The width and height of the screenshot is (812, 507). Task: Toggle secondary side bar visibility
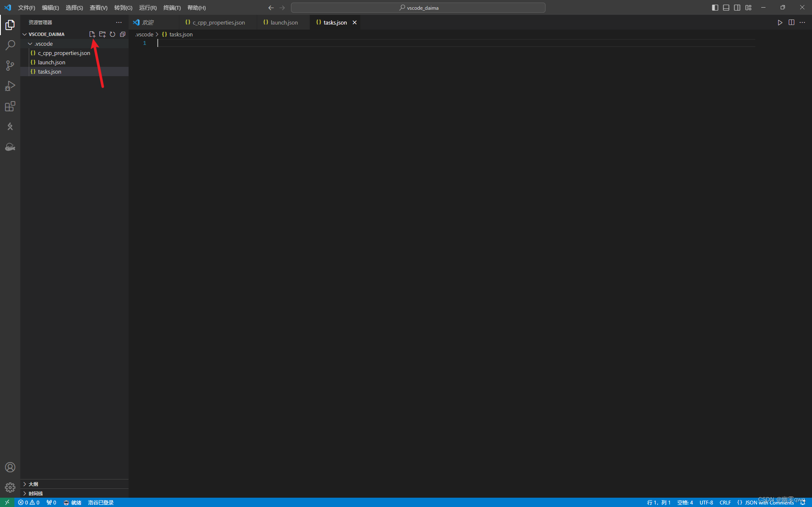click(737, 8)
